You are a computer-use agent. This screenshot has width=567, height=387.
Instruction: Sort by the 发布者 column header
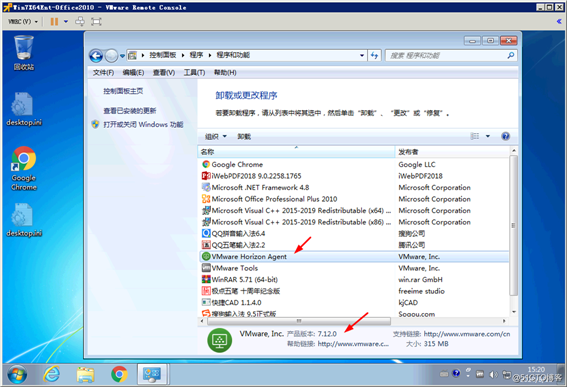coord(452,152)
